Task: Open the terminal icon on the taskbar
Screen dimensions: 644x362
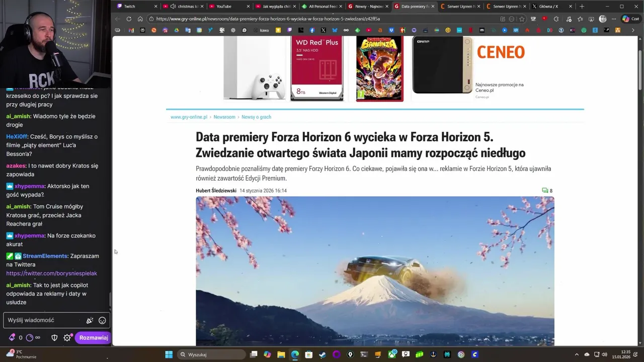Action: tap(364, 354)
